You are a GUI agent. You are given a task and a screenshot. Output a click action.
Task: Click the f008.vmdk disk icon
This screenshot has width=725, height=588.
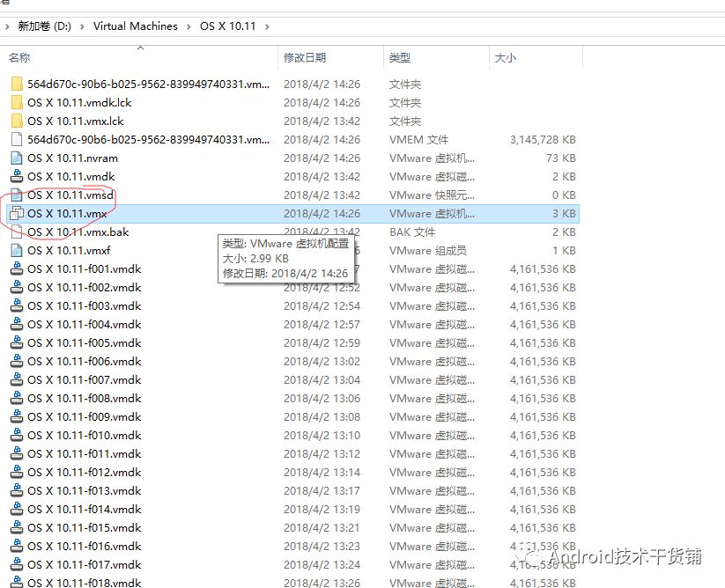(x=17, y=398)
